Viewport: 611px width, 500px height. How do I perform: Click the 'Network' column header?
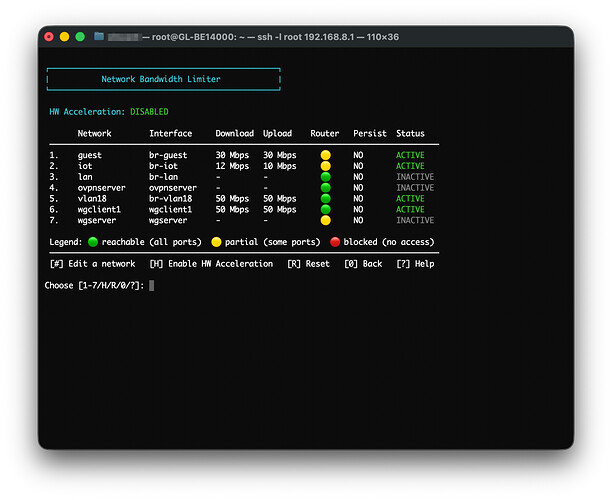point(94,134)
